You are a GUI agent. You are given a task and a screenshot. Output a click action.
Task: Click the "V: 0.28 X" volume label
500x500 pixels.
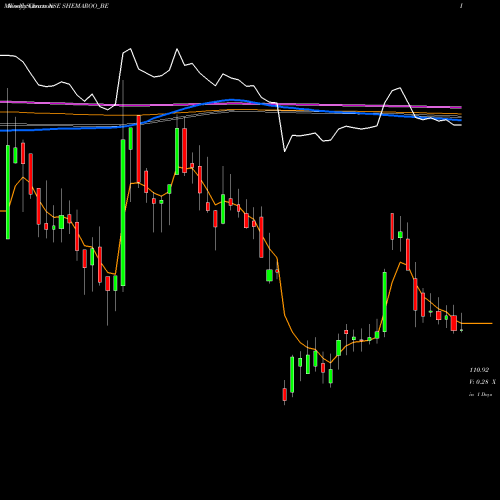(482, 382)
